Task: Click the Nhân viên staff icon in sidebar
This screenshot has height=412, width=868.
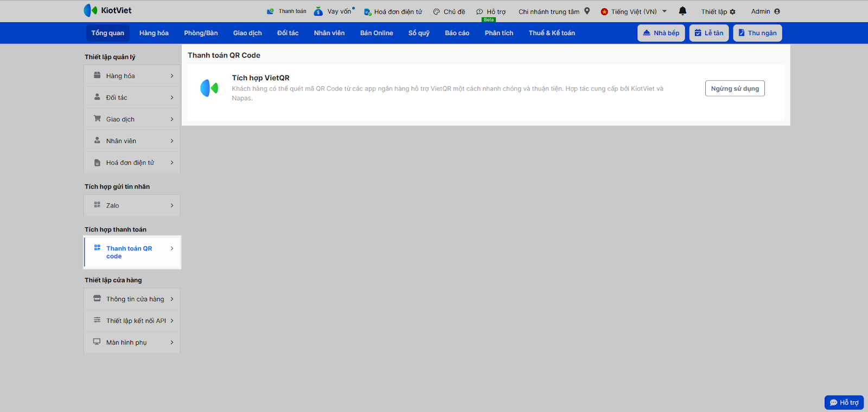Action: (97, 140)
